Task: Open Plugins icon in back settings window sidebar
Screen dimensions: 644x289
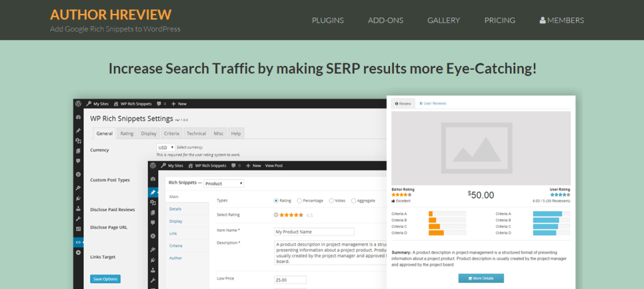Action: coord(79,198)
